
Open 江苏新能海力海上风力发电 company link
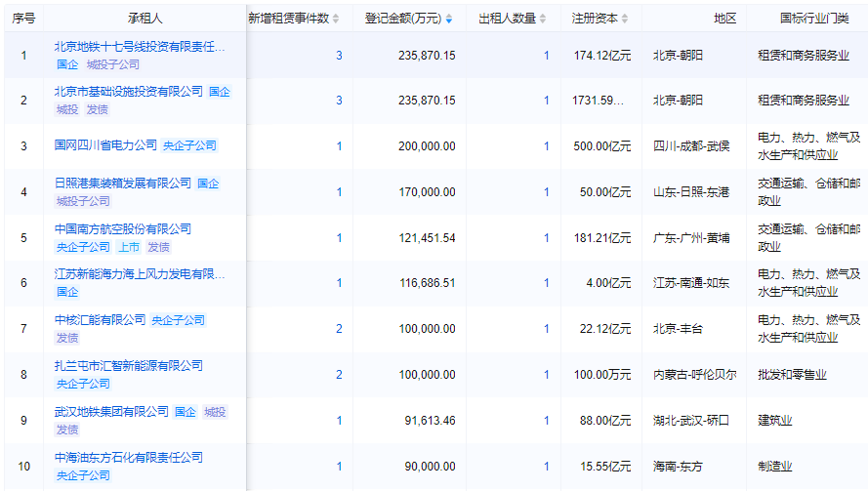tap(140, 274)
